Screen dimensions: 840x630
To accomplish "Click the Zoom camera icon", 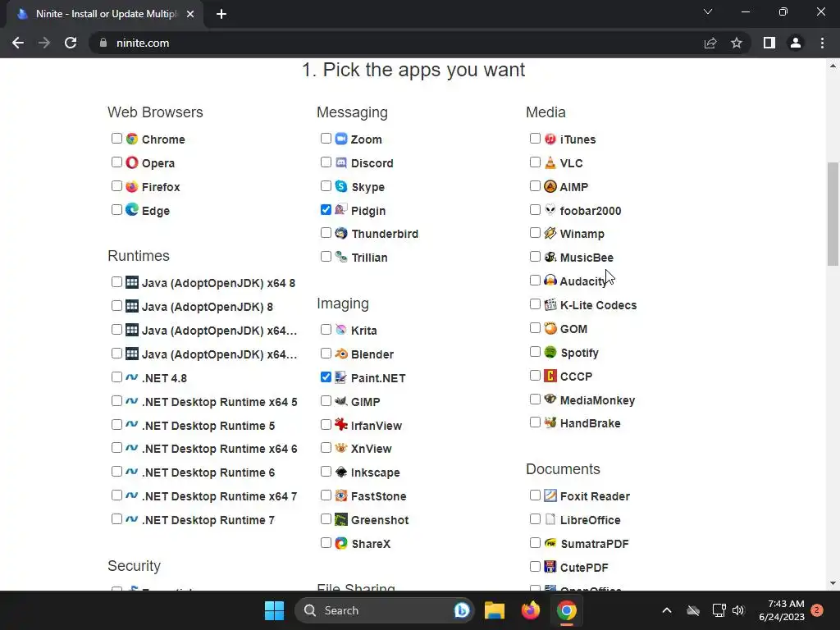I will (341, 139).
